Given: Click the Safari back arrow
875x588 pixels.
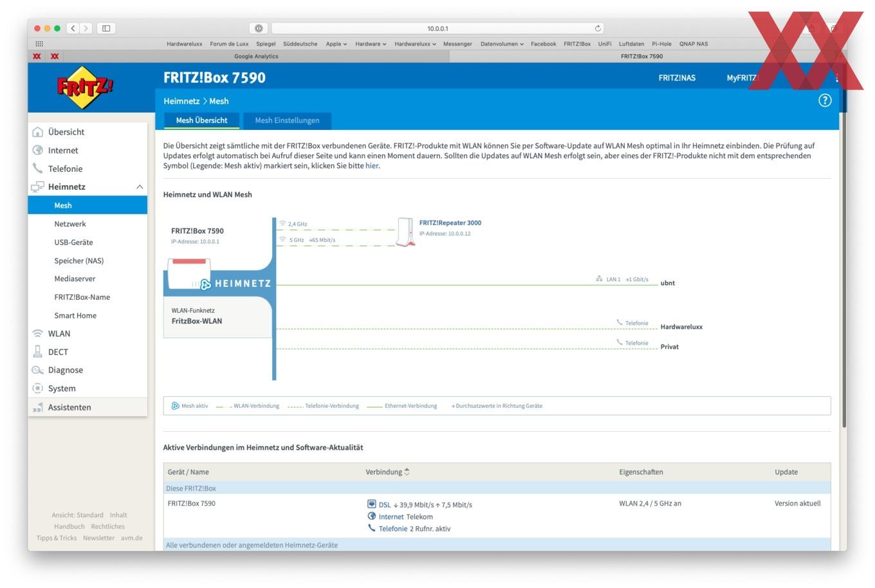Looking at the screenshot, I should click(x=73, y=28).
